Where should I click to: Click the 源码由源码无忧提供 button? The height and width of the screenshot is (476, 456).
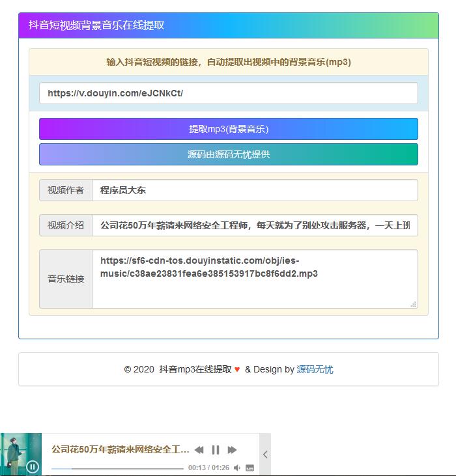(228, 154)
